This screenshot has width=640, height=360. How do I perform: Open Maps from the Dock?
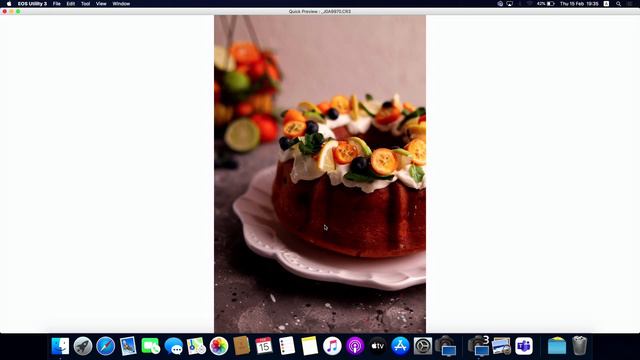[196, 346]
